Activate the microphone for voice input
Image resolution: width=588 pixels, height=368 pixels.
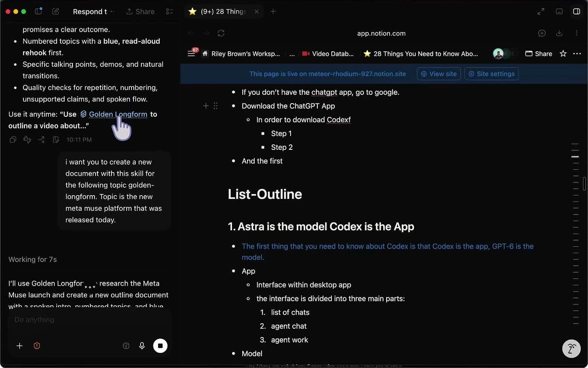142,346
